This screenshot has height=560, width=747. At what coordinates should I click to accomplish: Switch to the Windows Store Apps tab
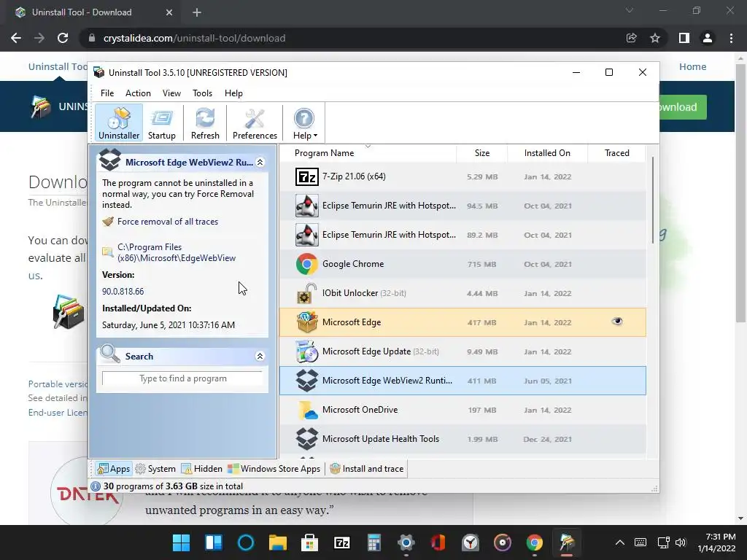point(274,469)
